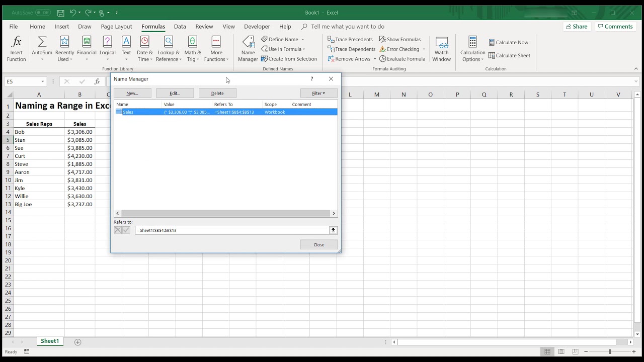Image resolution: width=644 pixels, height=362 pixels.
Task: Toggle Show Formulas
Action: 400,39
